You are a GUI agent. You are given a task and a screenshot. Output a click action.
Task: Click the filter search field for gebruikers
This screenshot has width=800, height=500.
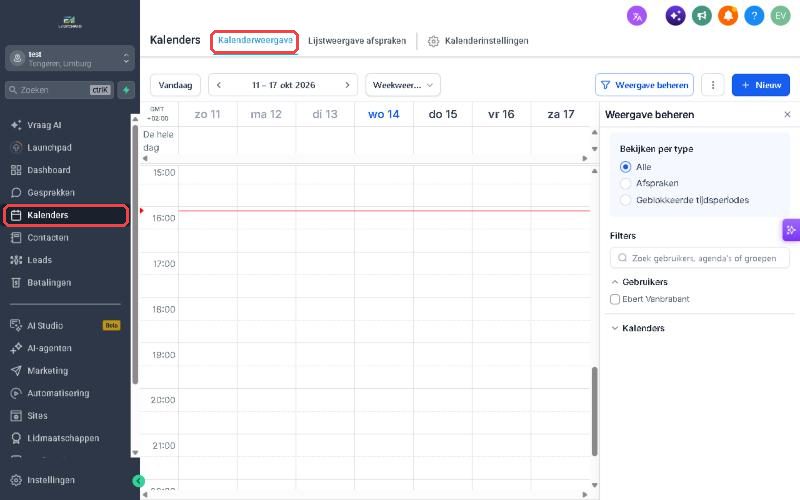699,258
